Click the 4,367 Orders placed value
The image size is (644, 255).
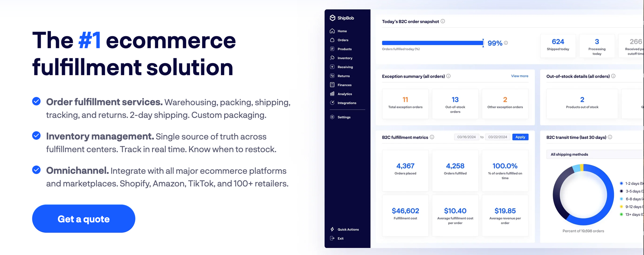pyautogui.click(x=405, y=166)
